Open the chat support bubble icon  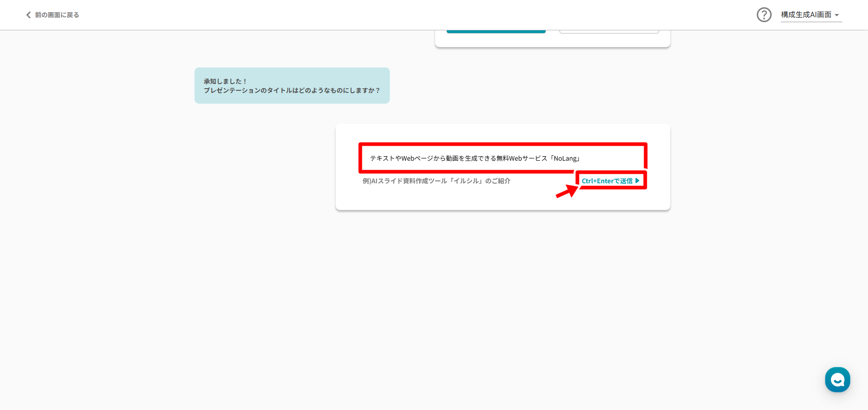tap(837, 379)
